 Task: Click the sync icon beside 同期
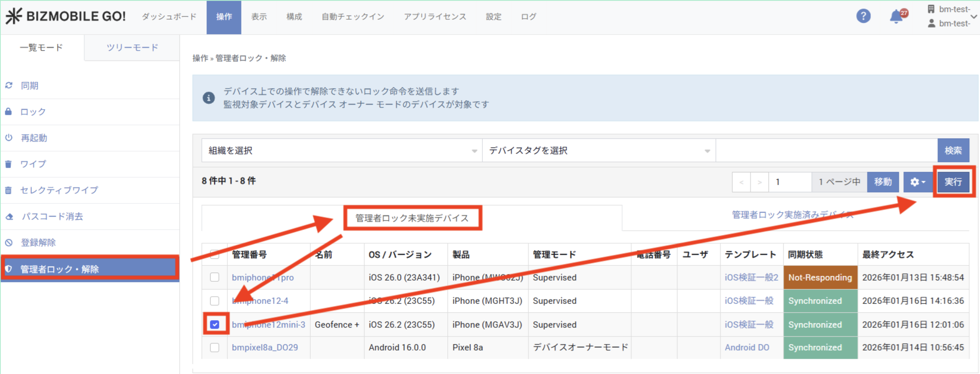[x=9, y=85]
